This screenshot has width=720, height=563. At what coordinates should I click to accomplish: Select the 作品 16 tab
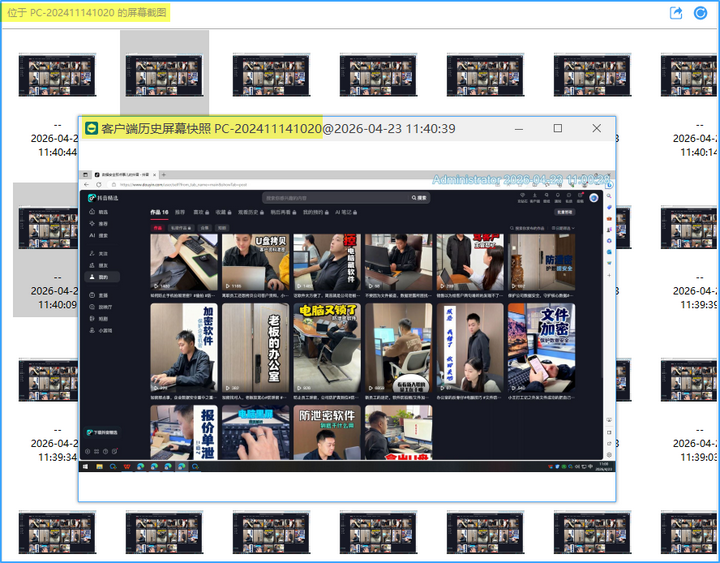click(x=159, y=212)
